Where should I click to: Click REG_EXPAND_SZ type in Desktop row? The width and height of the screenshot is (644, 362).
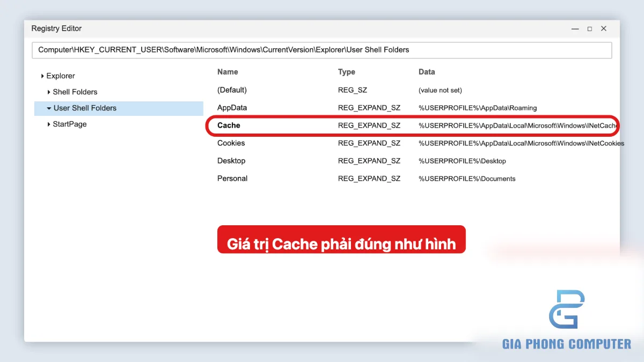click(369, 161)
